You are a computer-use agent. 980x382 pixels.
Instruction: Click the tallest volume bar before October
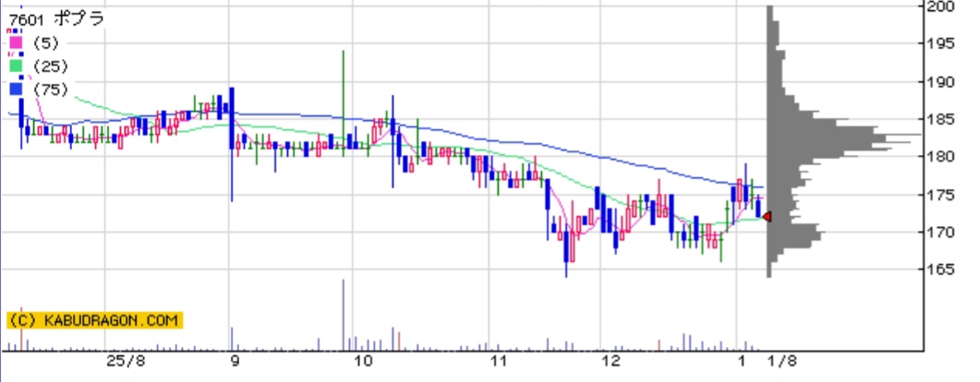pyautogui.click(x=343, y=314)
